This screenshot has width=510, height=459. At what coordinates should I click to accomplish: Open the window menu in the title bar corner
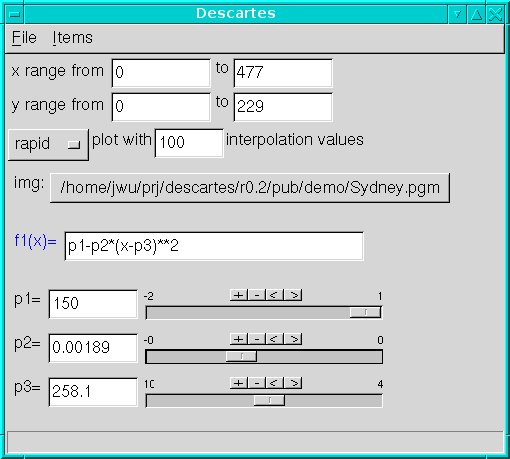coord(14,14)
